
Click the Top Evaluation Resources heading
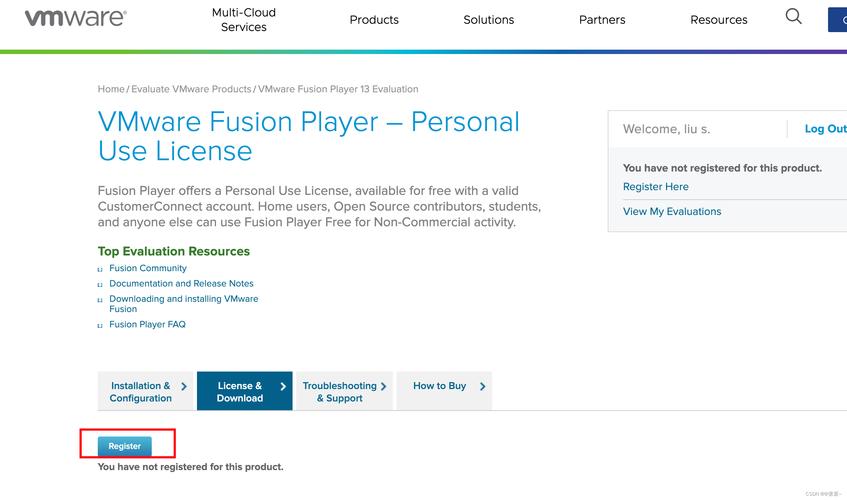click(x=173, y=251)
